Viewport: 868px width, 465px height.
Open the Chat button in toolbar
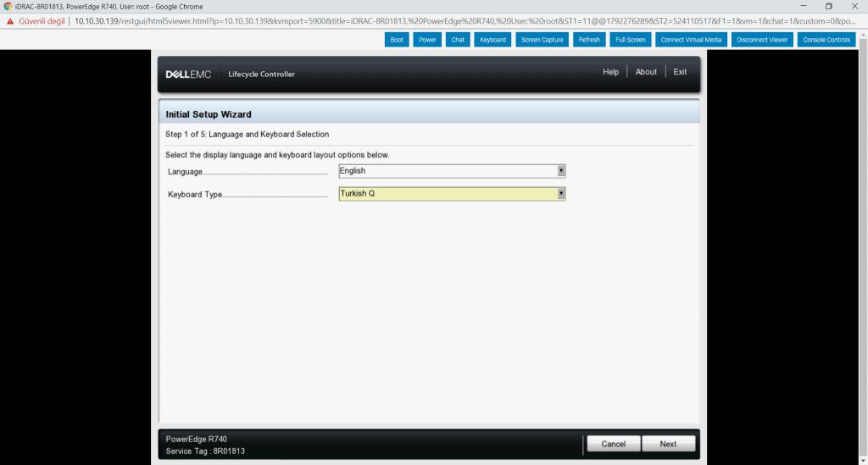(458, 40)
